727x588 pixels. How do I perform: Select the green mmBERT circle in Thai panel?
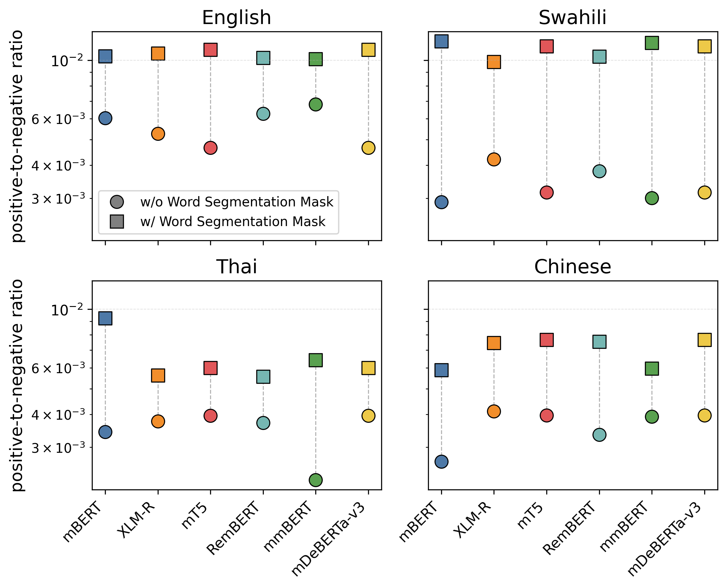pyautogui.click(x=316, y=480)
